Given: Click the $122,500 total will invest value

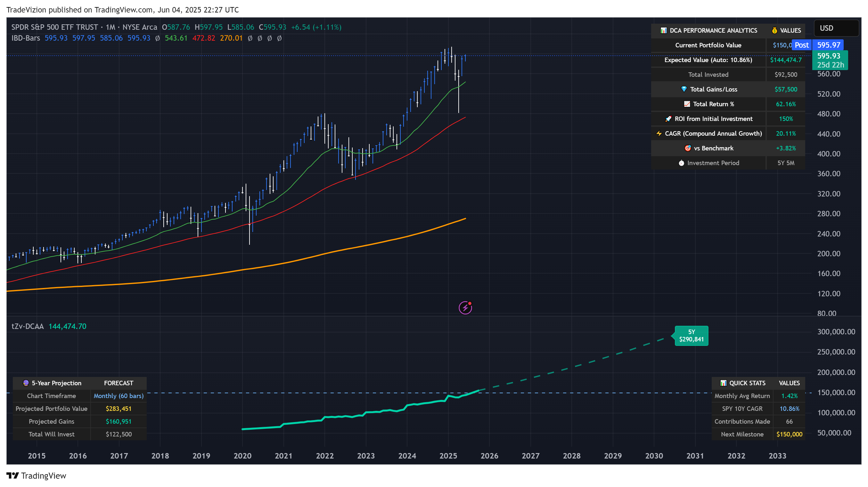Looking at the screenshot, I should (119, 434).
